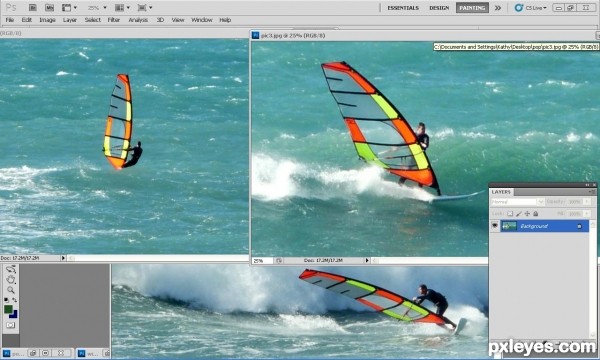
Task: Toggle lock position in Layers panel
Action: (527, 213)
